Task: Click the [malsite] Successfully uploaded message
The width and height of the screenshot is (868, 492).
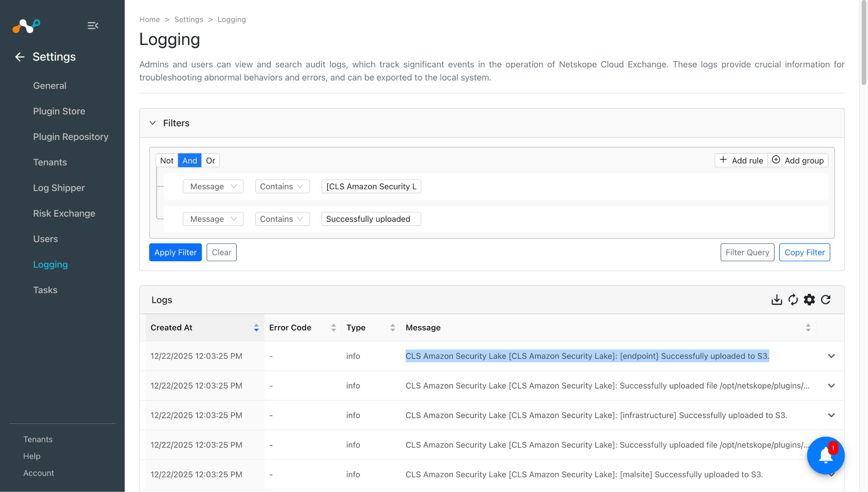Action: (x=584, y=475)
